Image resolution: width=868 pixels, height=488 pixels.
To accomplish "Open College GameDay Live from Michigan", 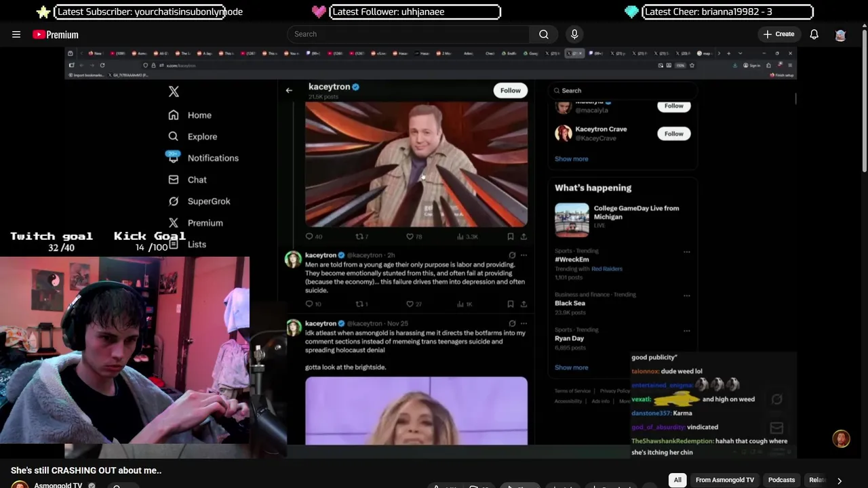I will coord(636,212).
